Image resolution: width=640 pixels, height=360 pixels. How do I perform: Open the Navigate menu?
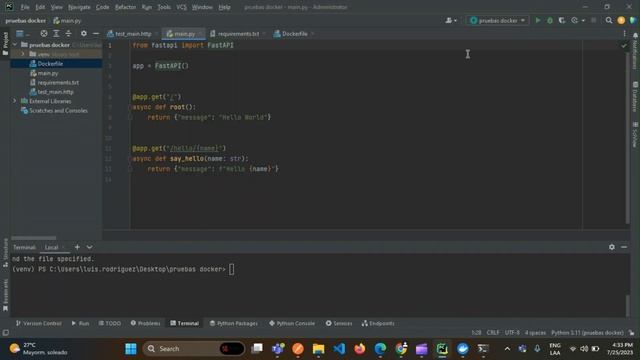click(x=79, y=7)
